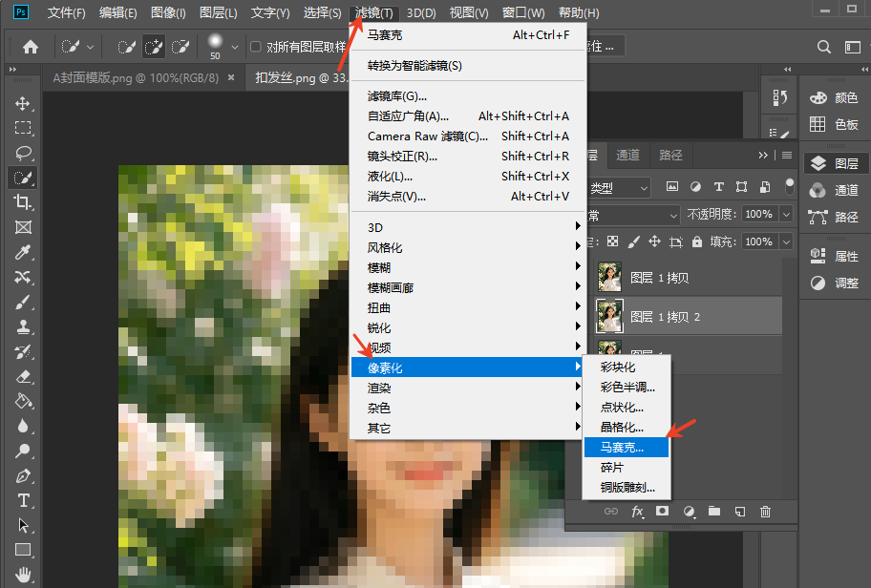Delete layer with trash icon

pyautogui.click(x=765, y=512)
